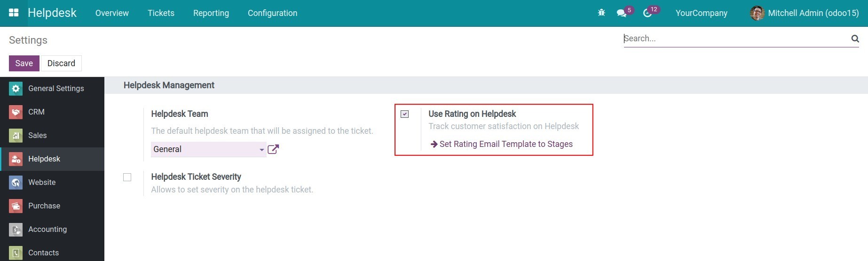868x261 pixels.
Task: Open the apps grid menu icon
Action: pyautogui.click(x=14, y=13)
